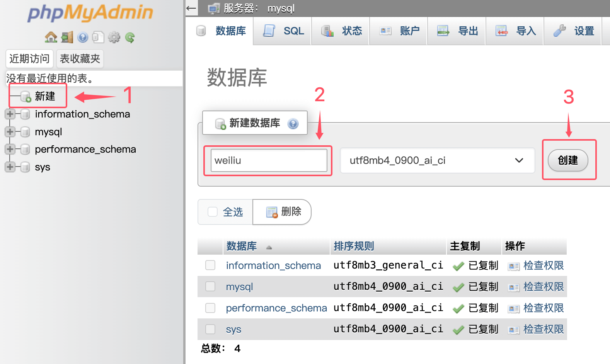
Task: Click the sys database icon in tree
Action: [25, 167]
